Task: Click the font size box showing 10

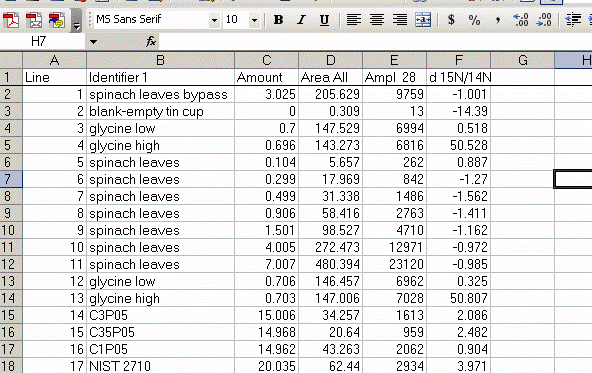Action: click(236, 19)
